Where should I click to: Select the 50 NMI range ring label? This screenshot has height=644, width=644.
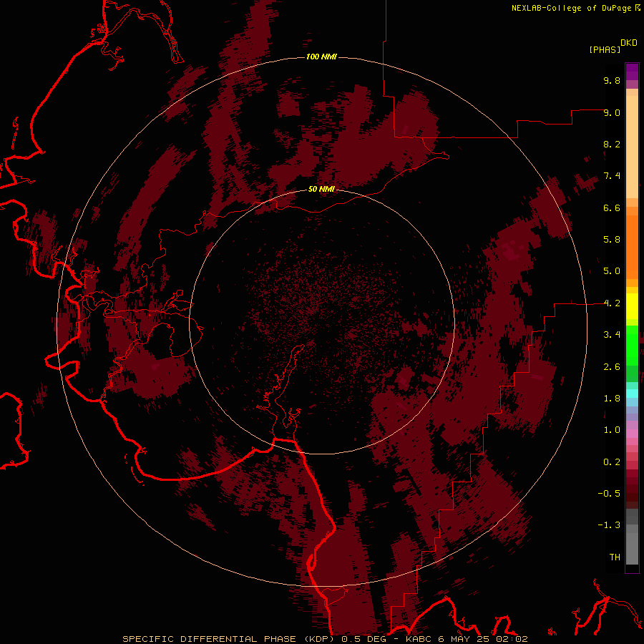click(321, 189)
